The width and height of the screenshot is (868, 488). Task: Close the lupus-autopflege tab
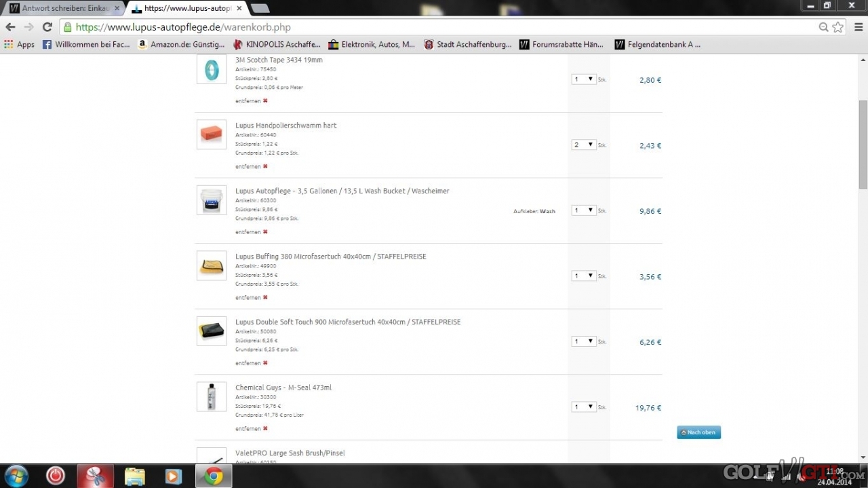click(x=239, y=8)
